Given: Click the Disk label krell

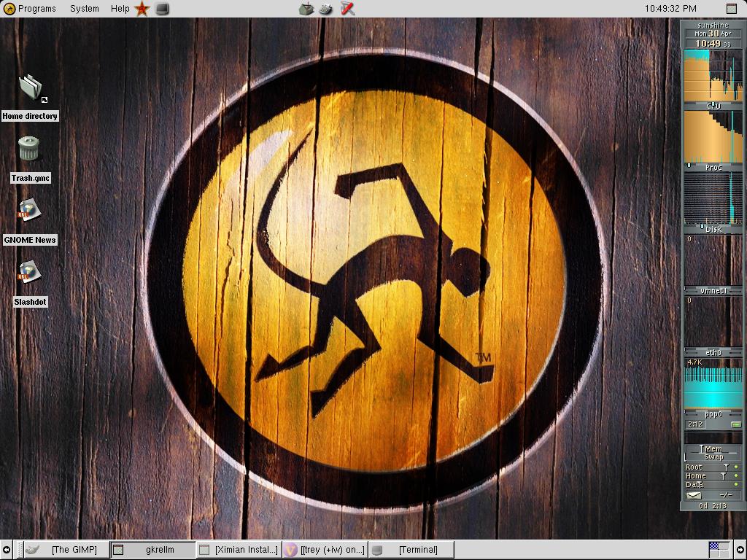Looking at the screenshot, I should click(x=713, y=229).
